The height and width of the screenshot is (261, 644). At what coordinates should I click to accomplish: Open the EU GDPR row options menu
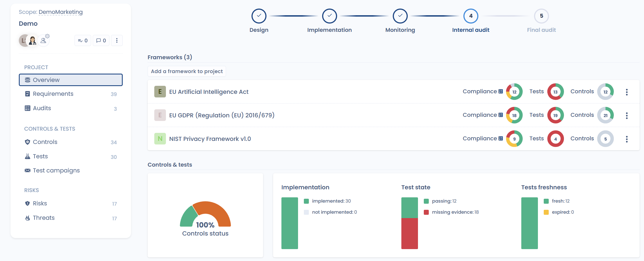627,115
